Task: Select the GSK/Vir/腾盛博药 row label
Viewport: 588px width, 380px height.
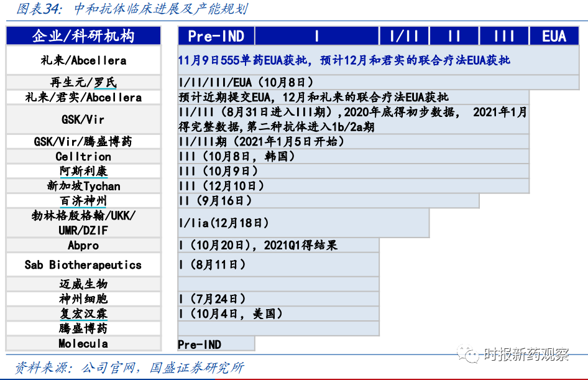Action: click(83, 141)
